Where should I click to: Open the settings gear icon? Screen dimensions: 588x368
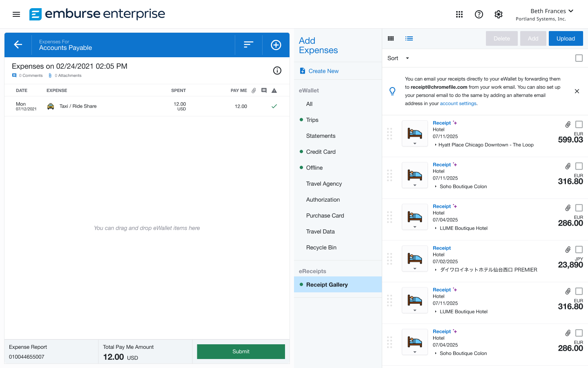[x=499, y=14]
